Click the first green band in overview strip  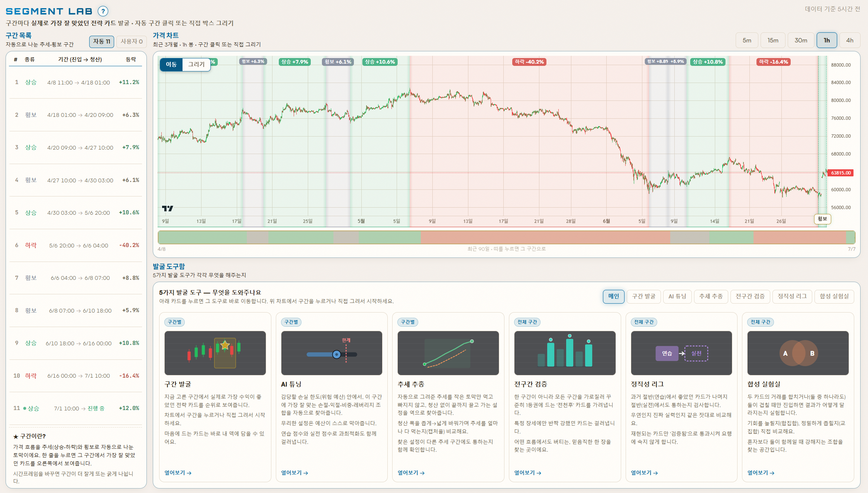203,237
